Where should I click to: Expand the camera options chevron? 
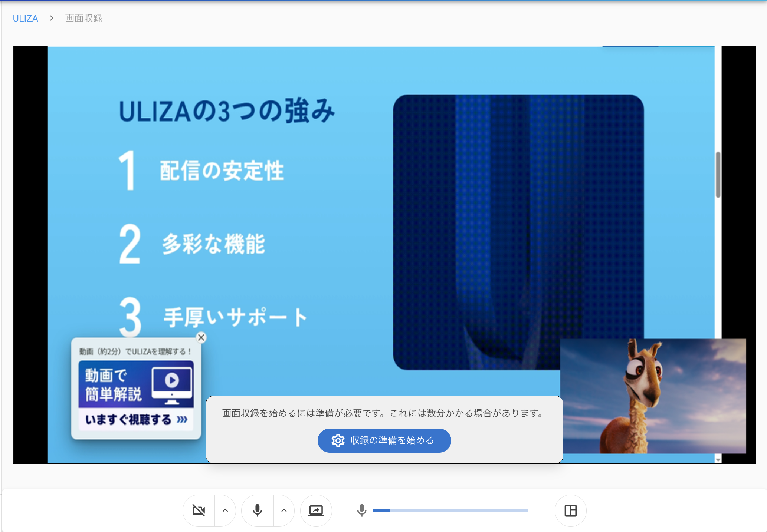click(225, 510)
